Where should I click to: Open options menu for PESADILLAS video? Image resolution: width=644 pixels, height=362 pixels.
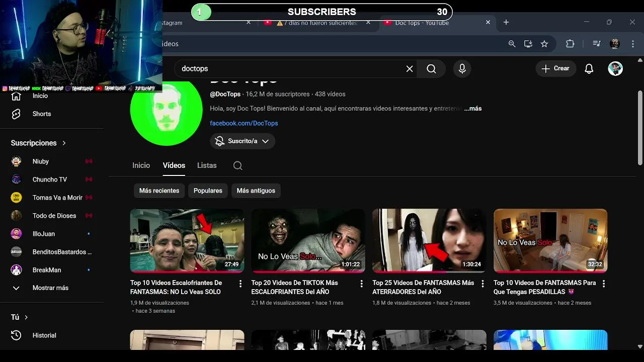tap(604, 284)
